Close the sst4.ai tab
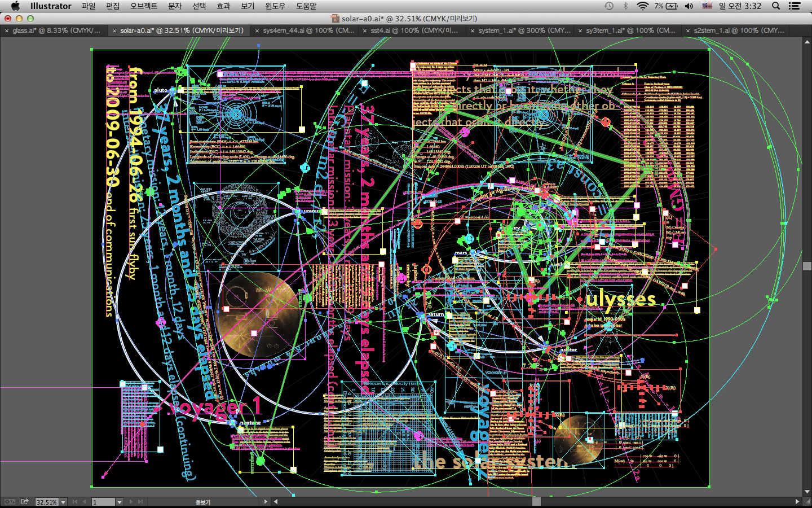This screenshot has width=812, height=508. click(x=365, y=31)
